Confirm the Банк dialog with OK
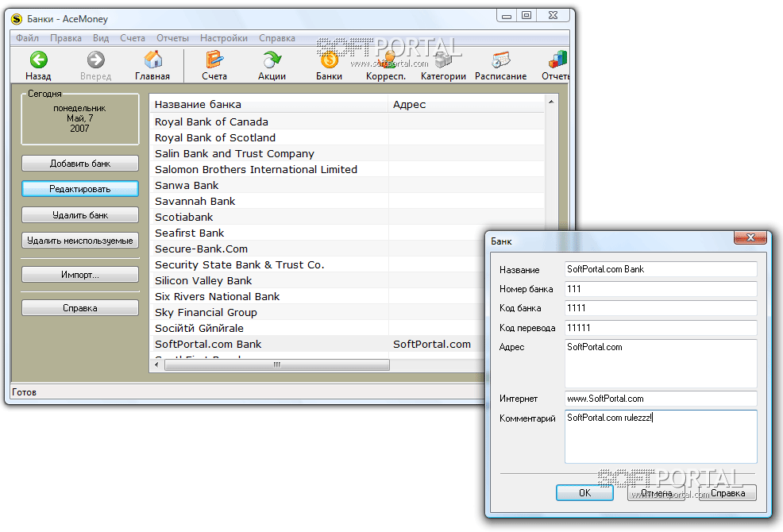Viewport: 783px width, 532px height. (584, 492)
